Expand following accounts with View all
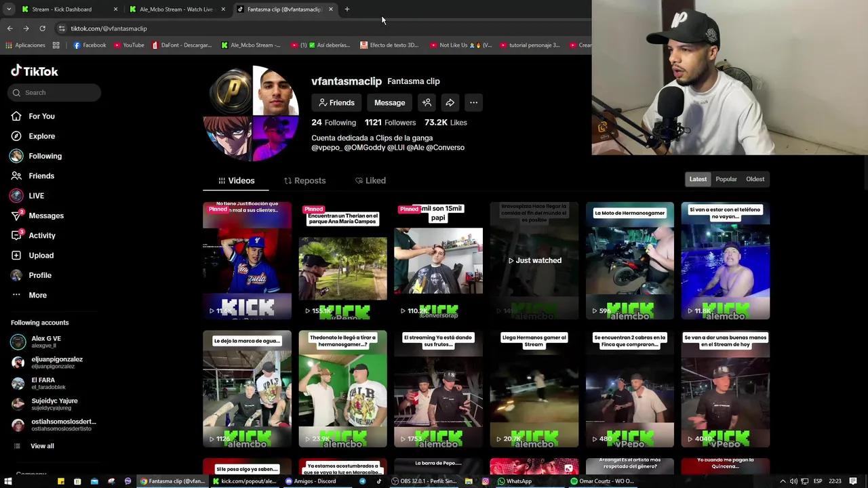This screenshot has width=868, height=488. pyautogui.click(x=42, y=446)
